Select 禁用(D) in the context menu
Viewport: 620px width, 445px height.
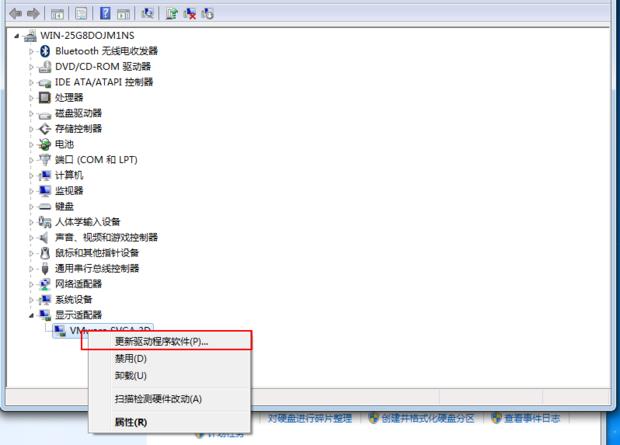click(131, 358)
